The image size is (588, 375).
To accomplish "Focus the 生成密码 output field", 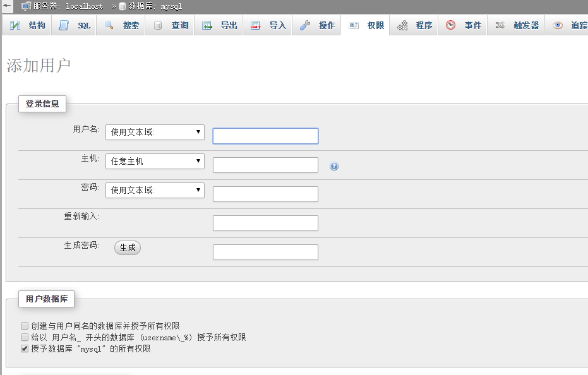I will coord(265,252).
